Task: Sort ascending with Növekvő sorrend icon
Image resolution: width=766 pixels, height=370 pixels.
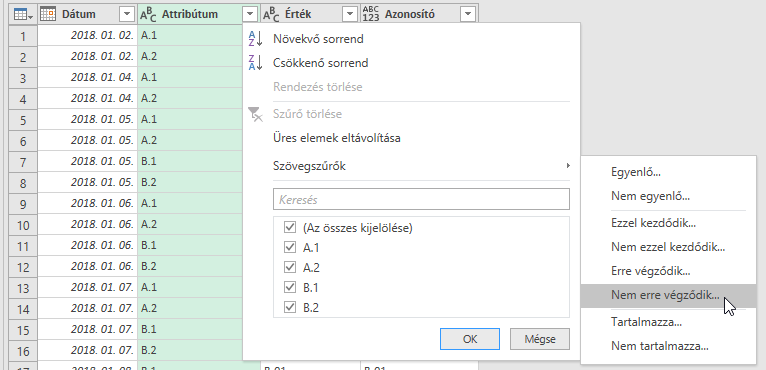Action: tap(255, 39)
